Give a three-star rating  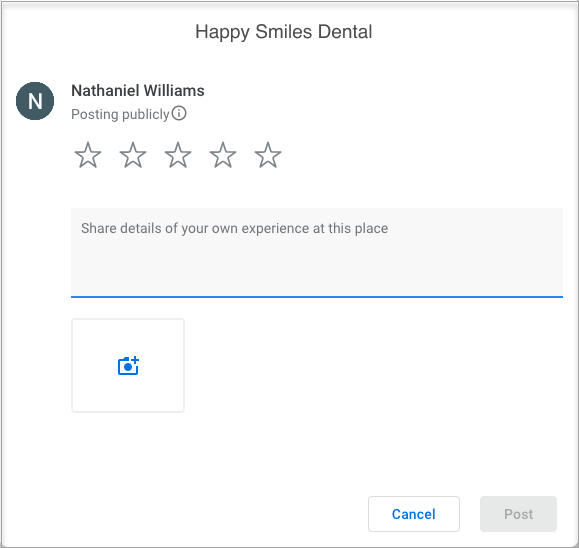coord(178,155)
